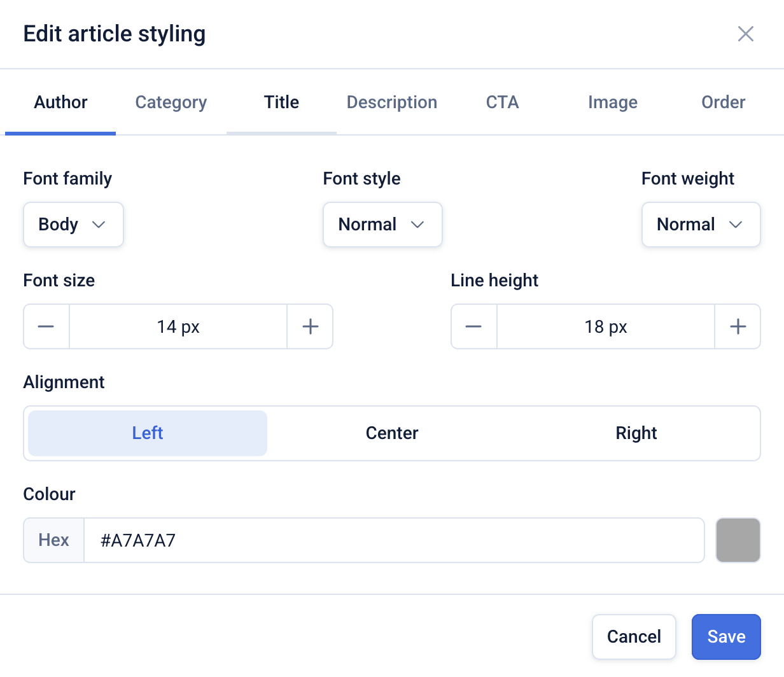Decrease line height with minus icon
Viewport: 784px width, 677px height.
(473, 326)
